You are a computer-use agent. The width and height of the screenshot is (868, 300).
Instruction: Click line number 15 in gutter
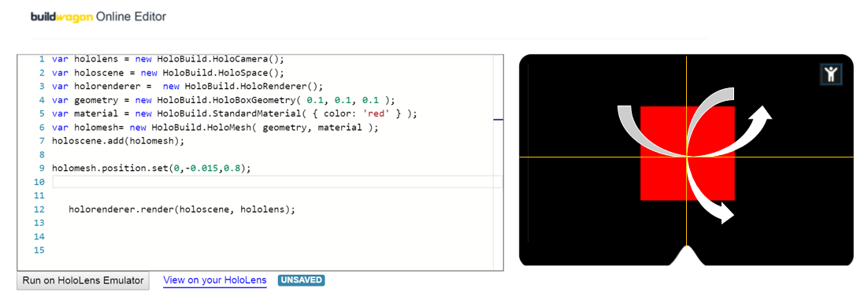coord(39,250)
